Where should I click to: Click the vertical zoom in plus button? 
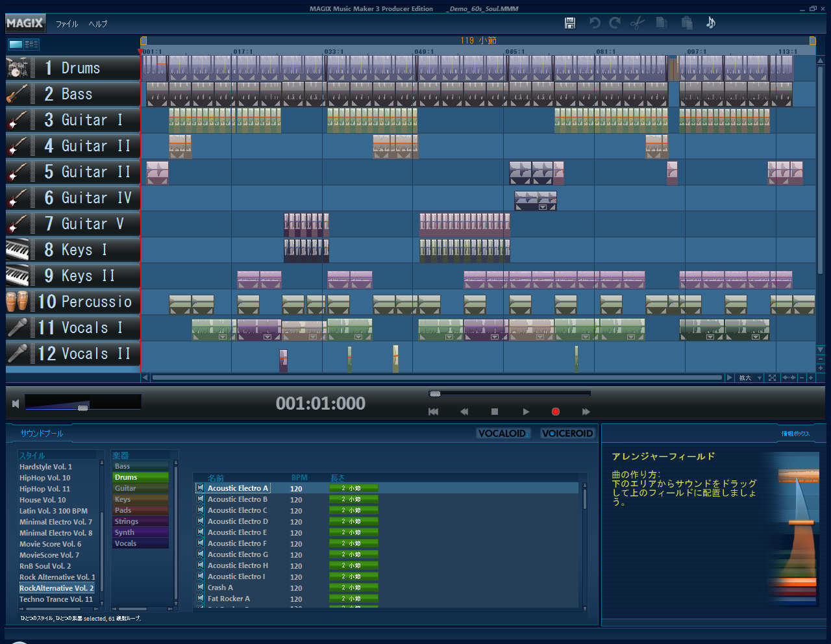821,368
